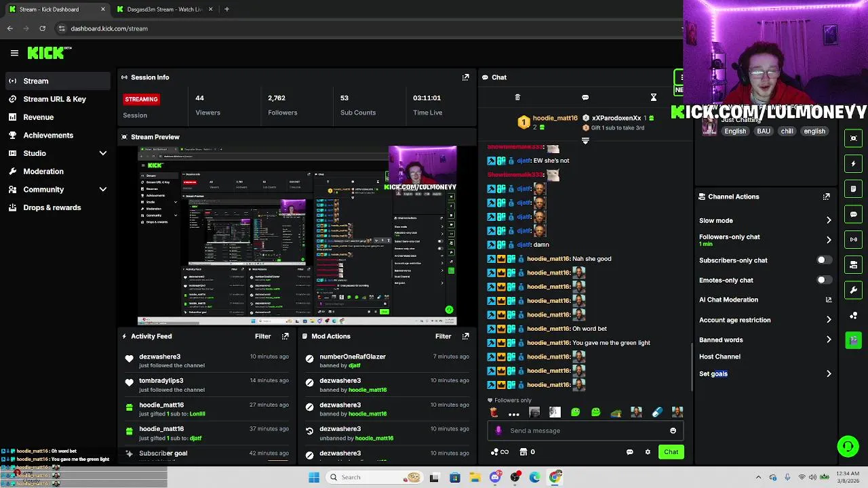This screenshot has width=868, height=488.
Task: Click Host Channel action
Action: coord(719,357)
